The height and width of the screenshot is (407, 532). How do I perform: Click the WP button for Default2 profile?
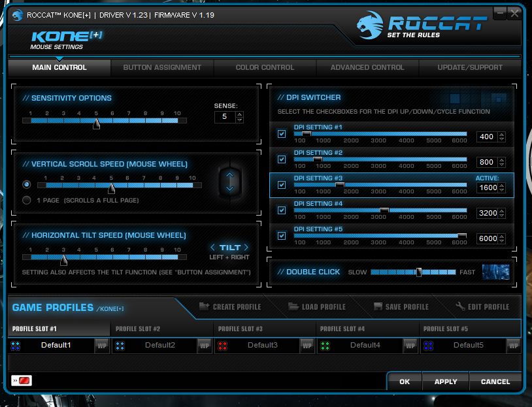[205, 346]
